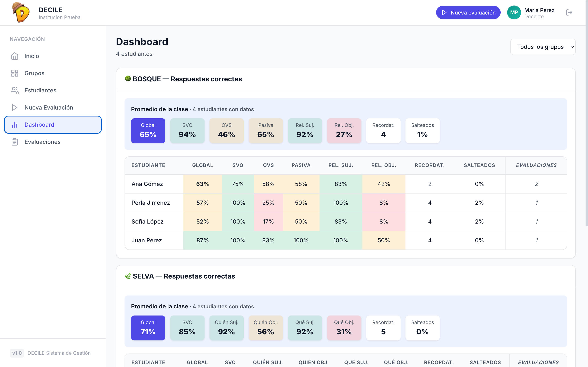Click the Selva Qué Obj. 31% card
This screenshot has width=588, height=367.
[344, 328]
